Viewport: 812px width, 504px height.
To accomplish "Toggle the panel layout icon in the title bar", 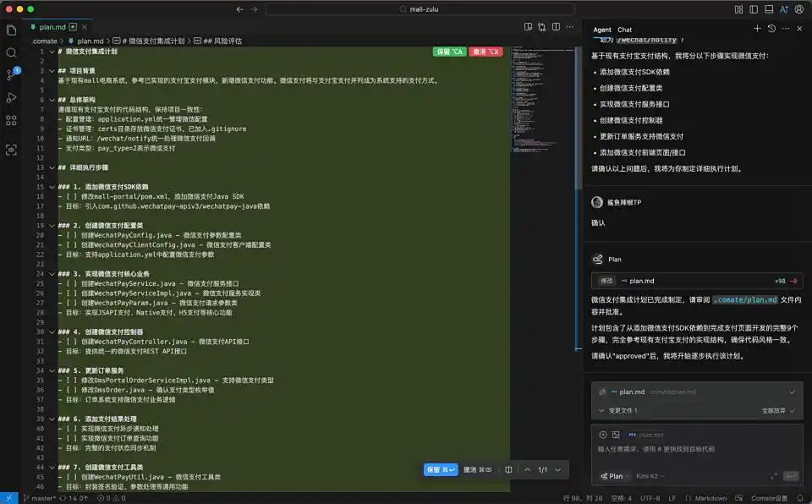I will click(770, 9).
